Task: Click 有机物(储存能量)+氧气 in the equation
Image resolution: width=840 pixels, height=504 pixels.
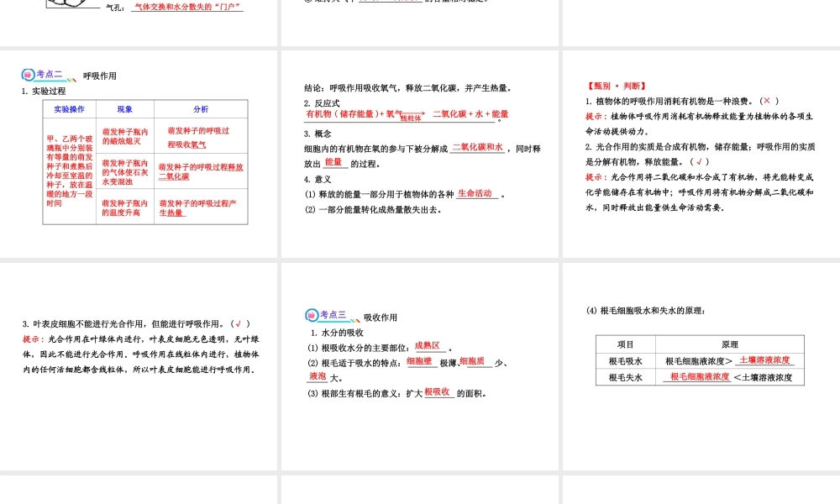Action: pyautogui.click(x=354, y=114)
